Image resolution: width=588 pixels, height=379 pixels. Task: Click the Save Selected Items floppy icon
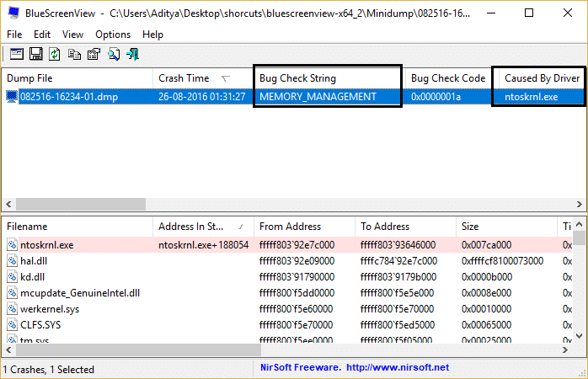pyautogui.click(x=35, y=54)
